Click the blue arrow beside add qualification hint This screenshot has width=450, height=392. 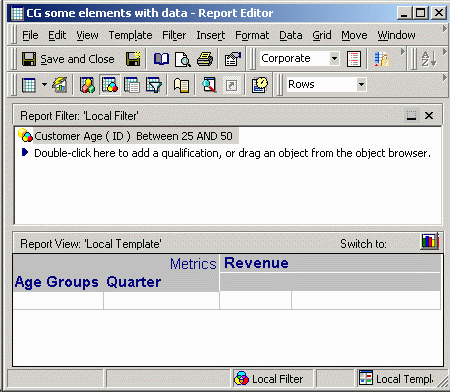click(25, 153)
